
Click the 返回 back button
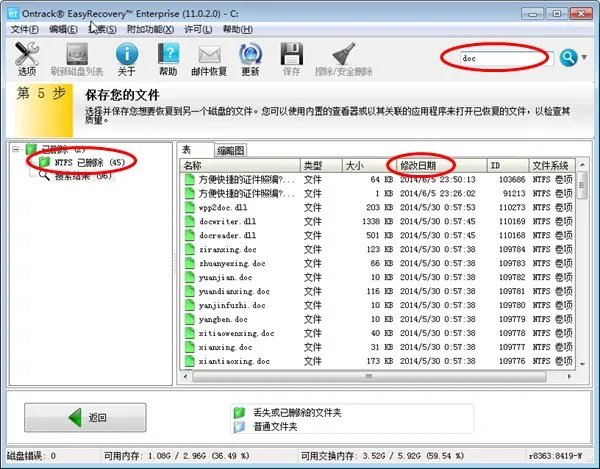point(85,417)
